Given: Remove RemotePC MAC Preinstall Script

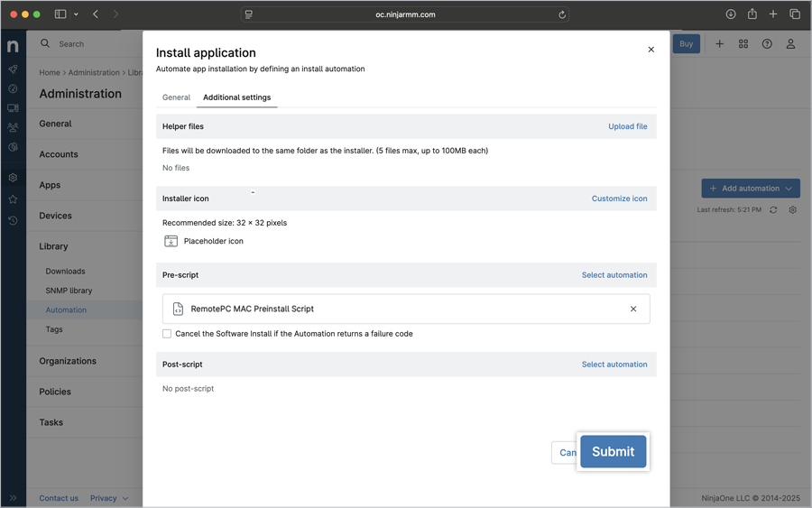Looking at the screenshot, I should click(x=633, y=309).
